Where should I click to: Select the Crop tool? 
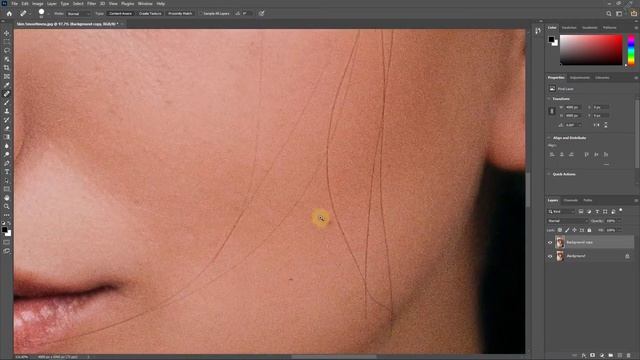(x=7, y=68)
